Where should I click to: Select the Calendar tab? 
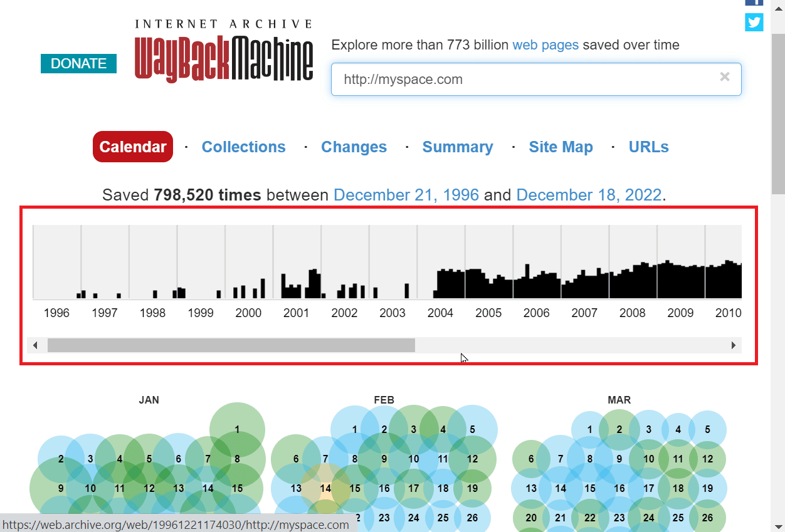pos(133,147)
